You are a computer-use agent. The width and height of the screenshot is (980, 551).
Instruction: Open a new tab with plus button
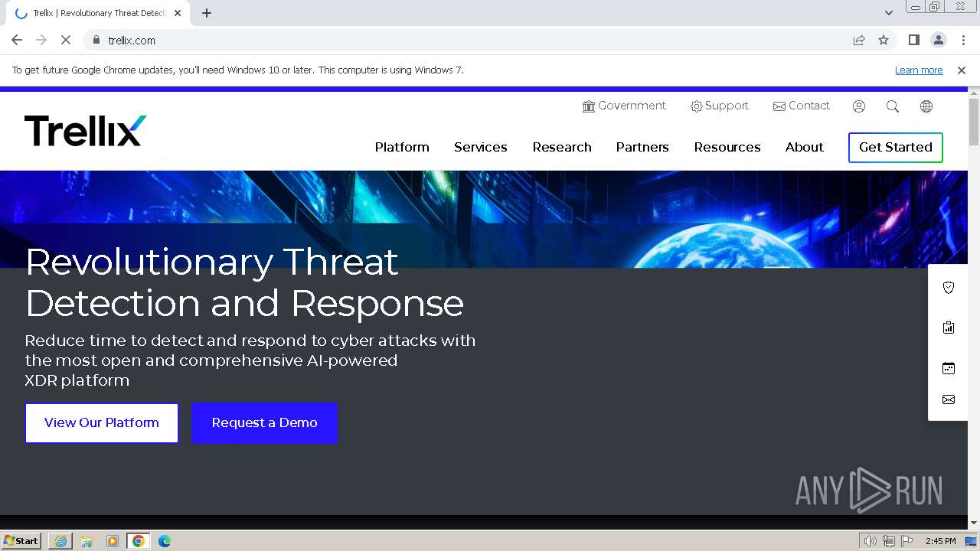(x=207, y=13)
